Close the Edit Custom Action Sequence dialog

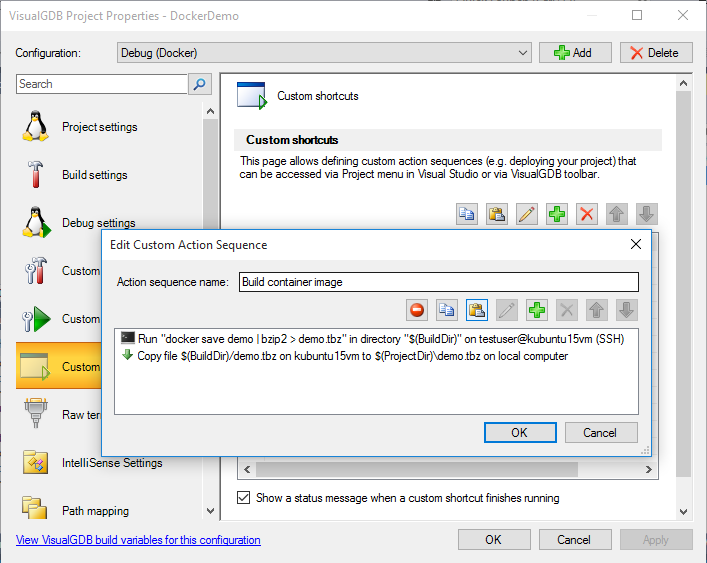[636, 244]
